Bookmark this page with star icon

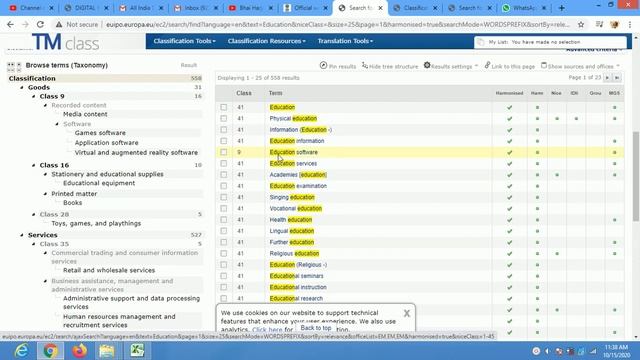tap(581, 24)
